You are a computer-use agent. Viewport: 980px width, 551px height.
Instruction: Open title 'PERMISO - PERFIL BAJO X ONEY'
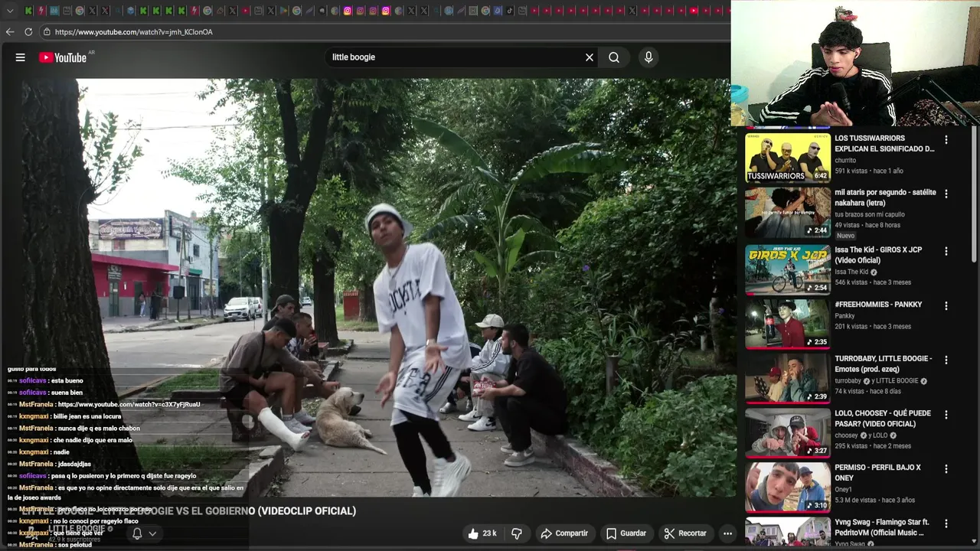(x=877, y=472)
